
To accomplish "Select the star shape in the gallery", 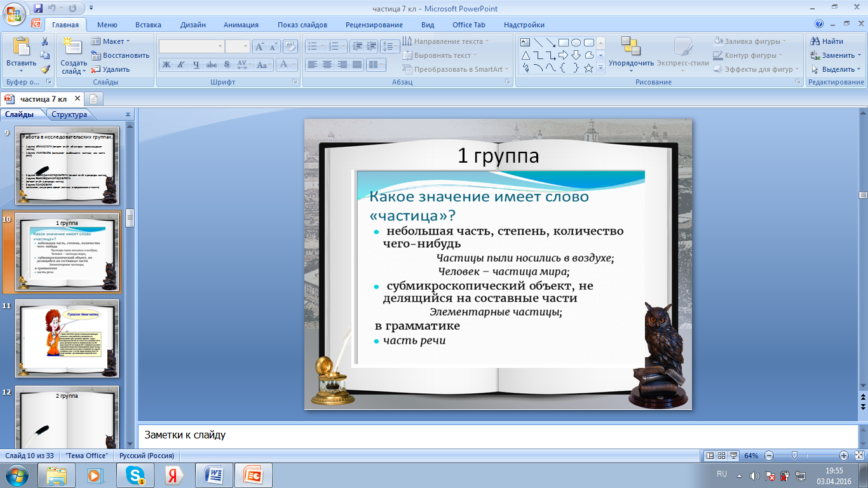I will pyautogui.click(x=589, y=68).
